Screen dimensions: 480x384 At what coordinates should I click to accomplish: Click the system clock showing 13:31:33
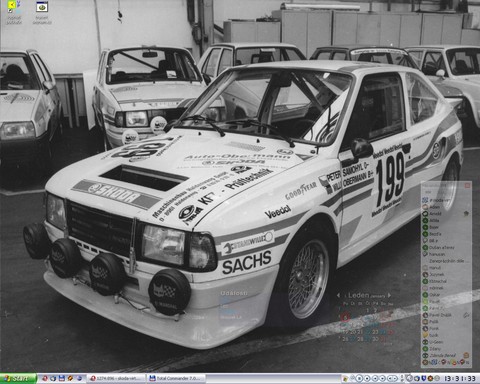pyautogui.click(x=460, y=378)
